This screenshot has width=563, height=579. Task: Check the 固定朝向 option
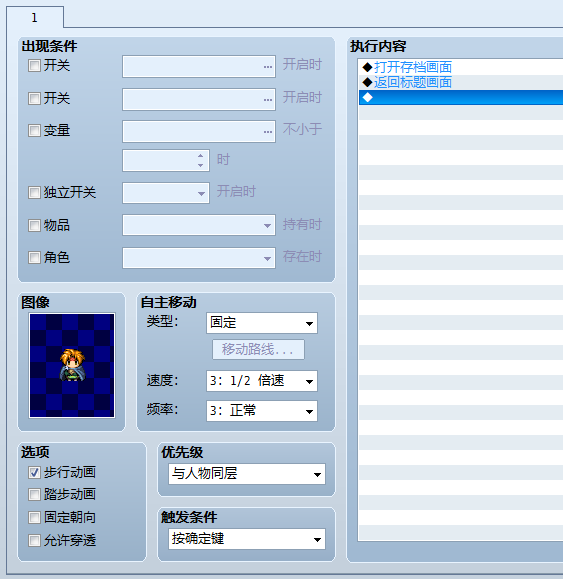click(x=34, y=517)
